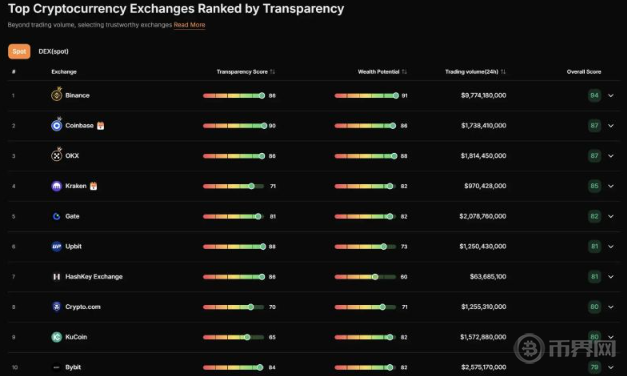Click Binance trading volume $9,774,180,000
The image size is (627, 376).
point(483,96)
